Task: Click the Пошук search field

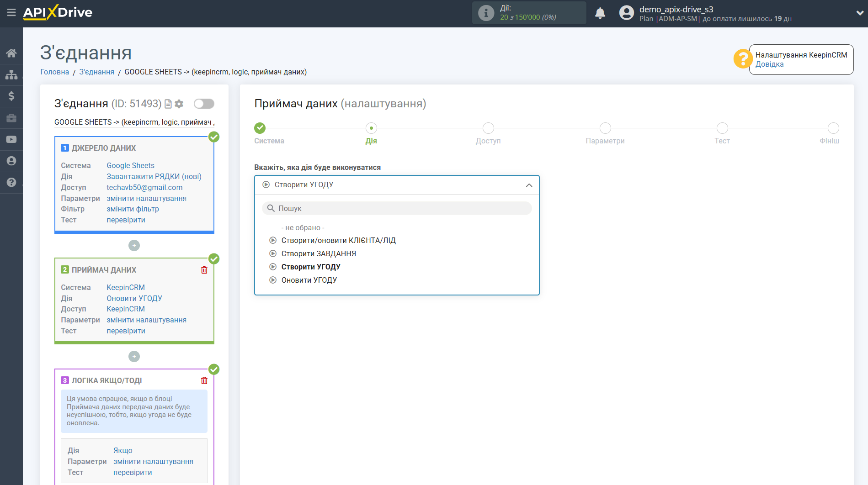Action: [x=397, y=208]
